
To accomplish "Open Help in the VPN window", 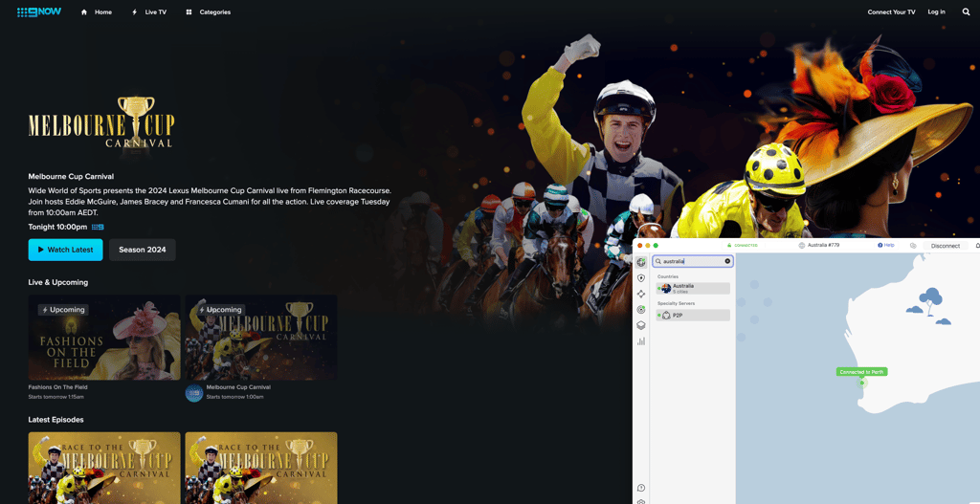I will coord(886,246).
